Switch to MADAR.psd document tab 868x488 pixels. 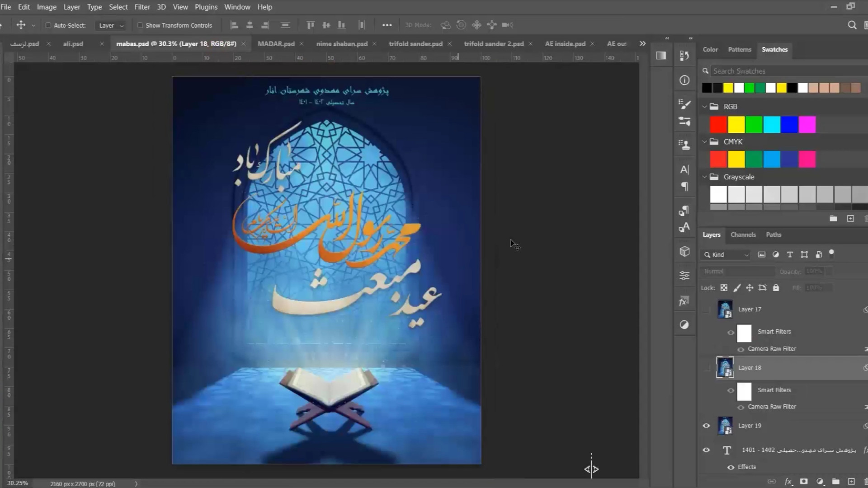click(276, 44)
